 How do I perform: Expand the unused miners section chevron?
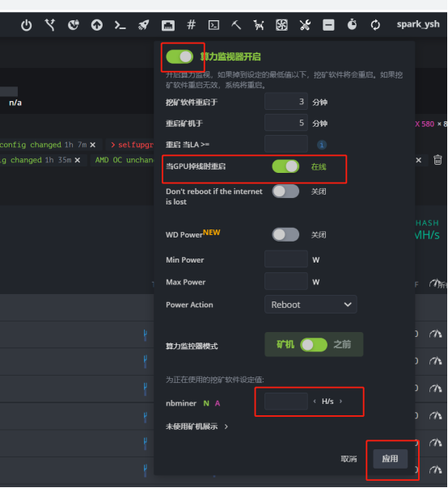click(x=226, y=427)
